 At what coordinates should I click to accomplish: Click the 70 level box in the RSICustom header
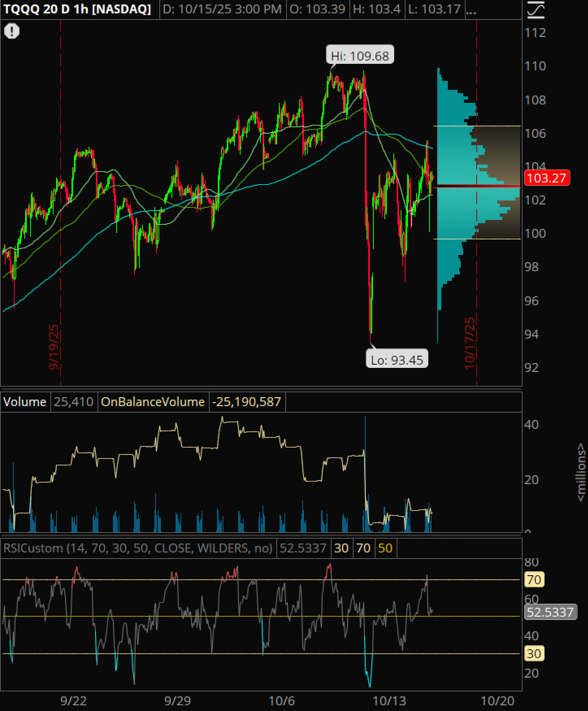coord(363,548)
